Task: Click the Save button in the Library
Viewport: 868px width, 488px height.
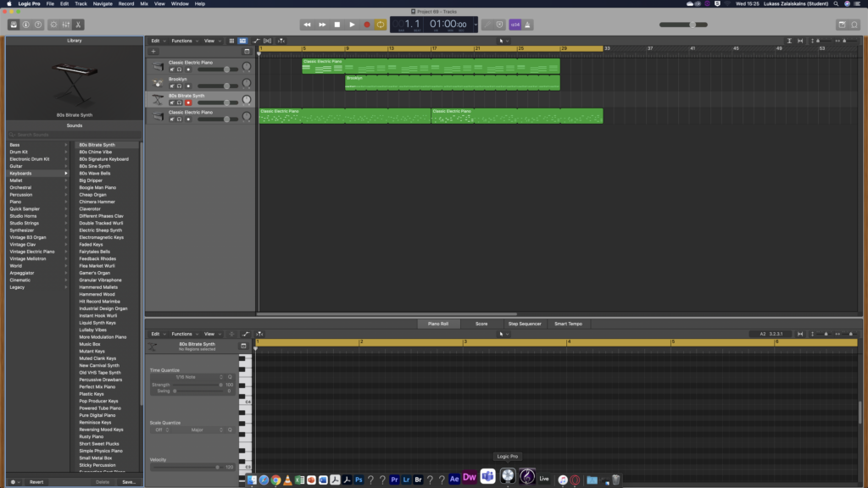Action: coord(129,482)
